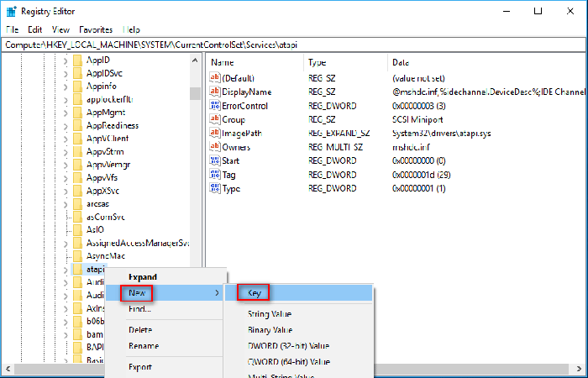
Task: Click the AppReadiness folder icon
Action: tap(77, 125)
